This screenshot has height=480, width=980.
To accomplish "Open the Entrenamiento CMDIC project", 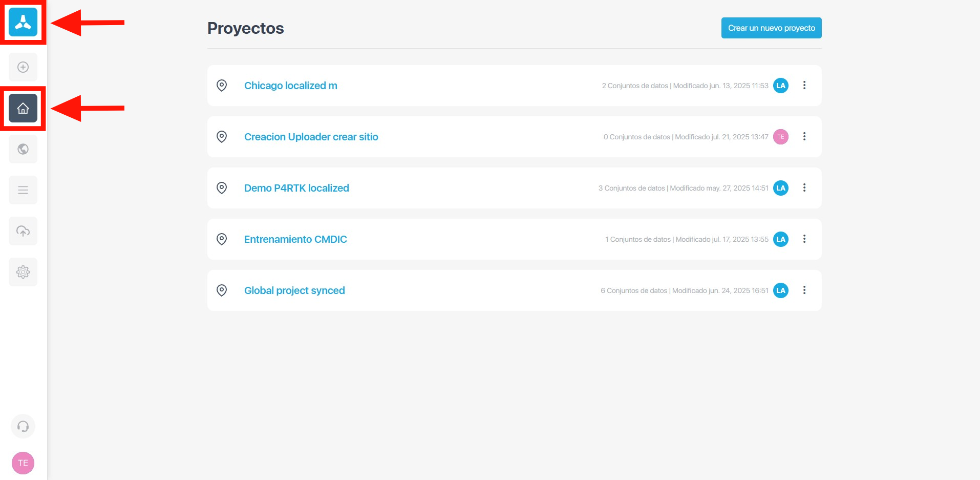I will tap(295, 239).
